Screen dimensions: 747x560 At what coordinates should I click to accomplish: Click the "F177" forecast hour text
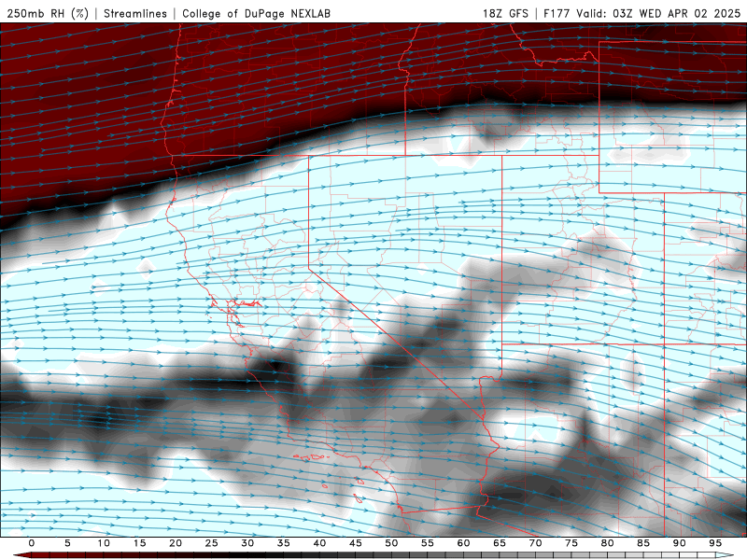(557, 13)
